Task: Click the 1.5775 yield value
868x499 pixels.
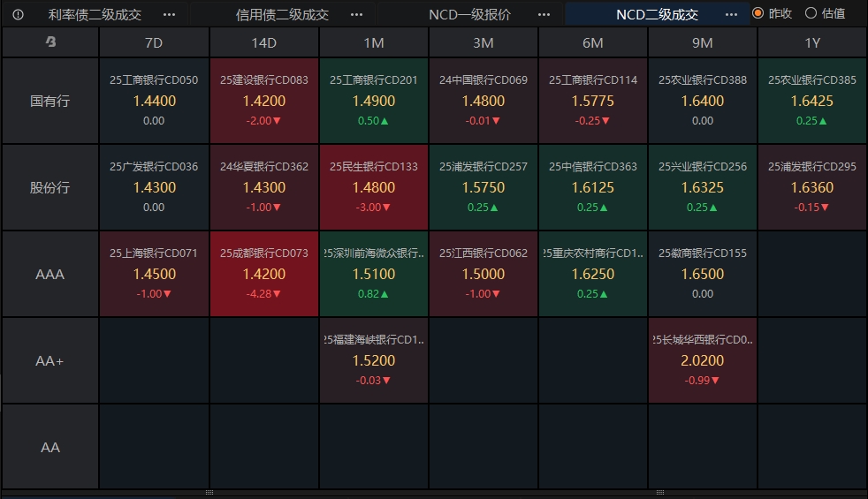Action: pyautogui.click(x=593, y=101)
